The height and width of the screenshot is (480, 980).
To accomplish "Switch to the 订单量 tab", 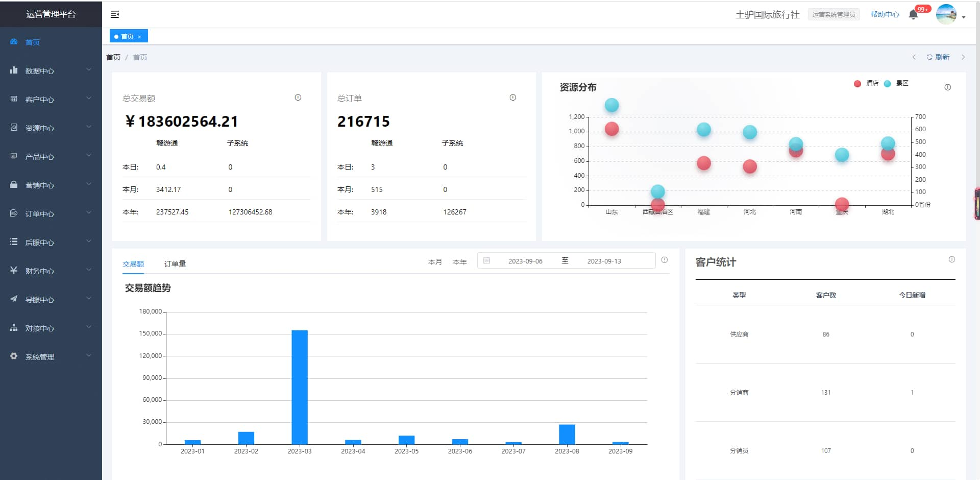I will point(175,264).
